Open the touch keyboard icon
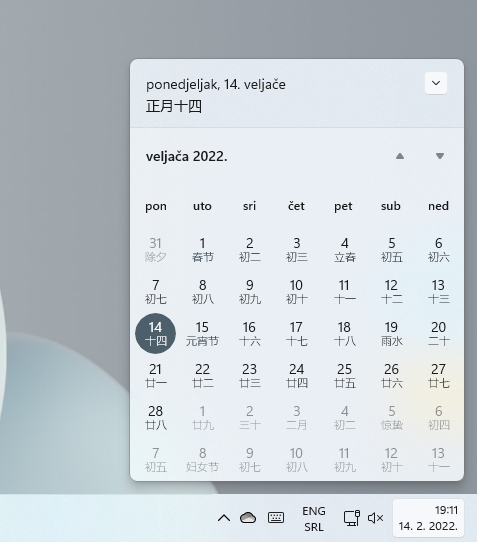This screenshot has height=542, width=477. pyautogui.click(x=276, y=517)
